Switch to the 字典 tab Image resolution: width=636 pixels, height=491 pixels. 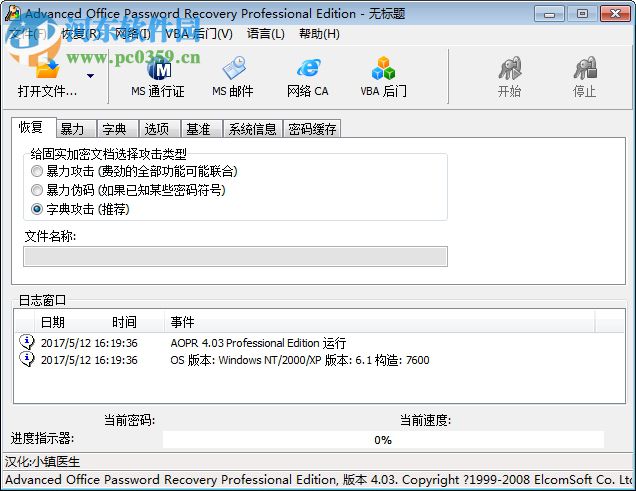118,129
